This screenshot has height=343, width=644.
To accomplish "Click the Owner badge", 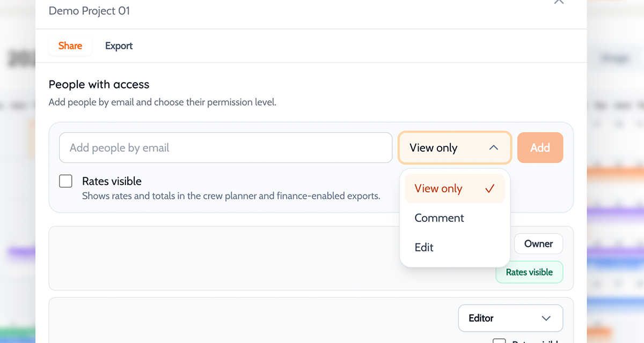I will (538, 244).
